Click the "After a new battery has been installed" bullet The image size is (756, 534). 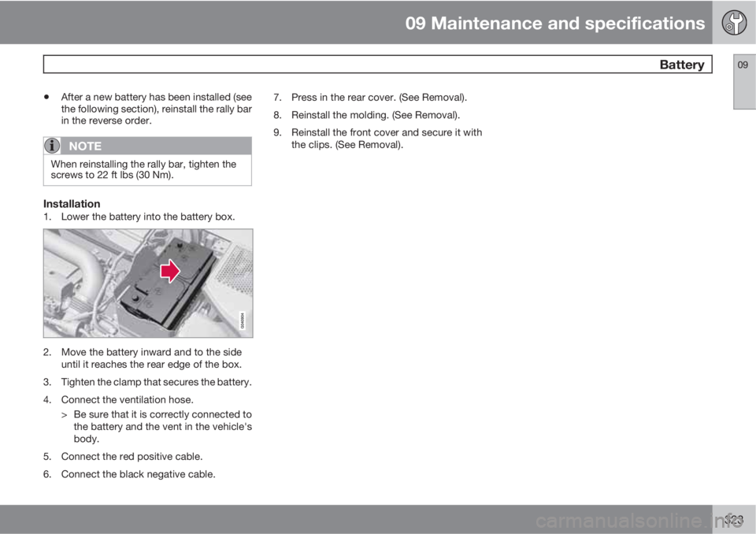[156, 109]
